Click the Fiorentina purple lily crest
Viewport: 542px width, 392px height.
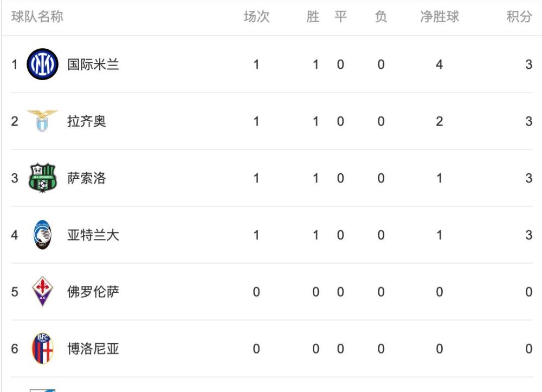pyautogui.click(x=42, y=291)
